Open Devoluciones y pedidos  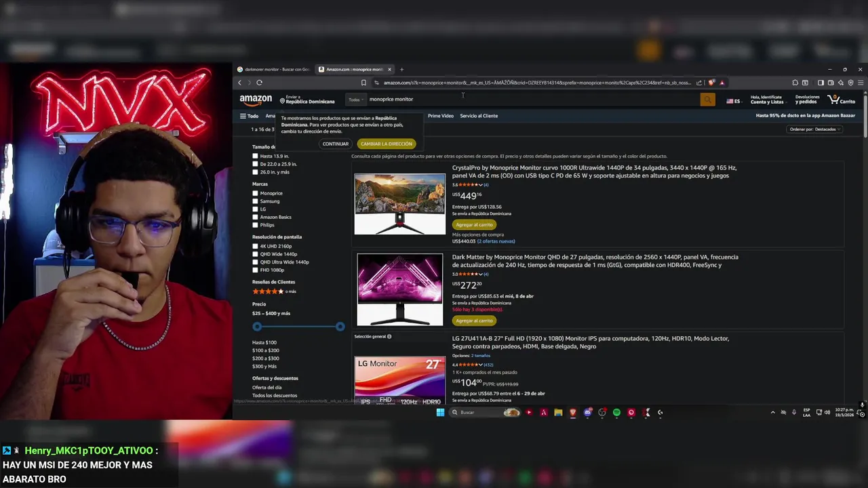806,100
